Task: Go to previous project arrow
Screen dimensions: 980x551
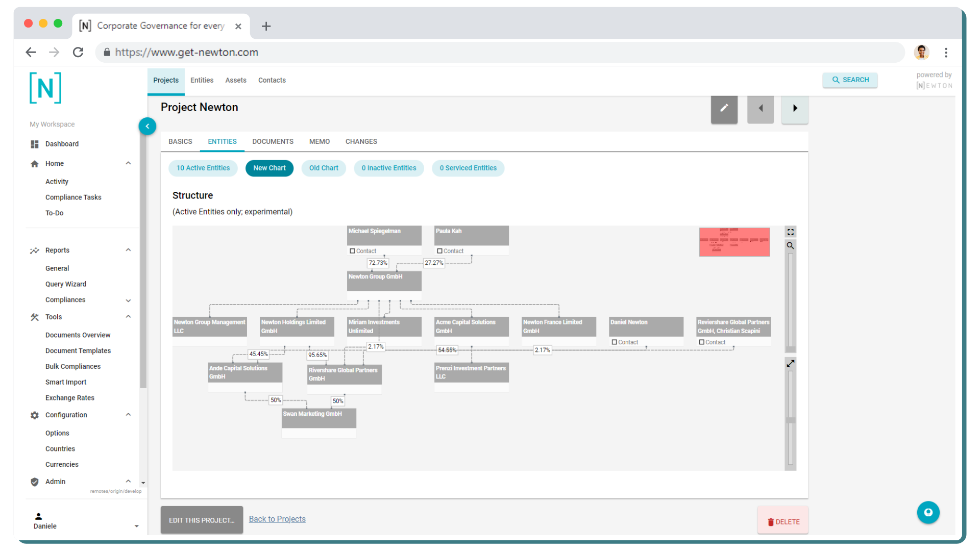Action: (761, 108)
